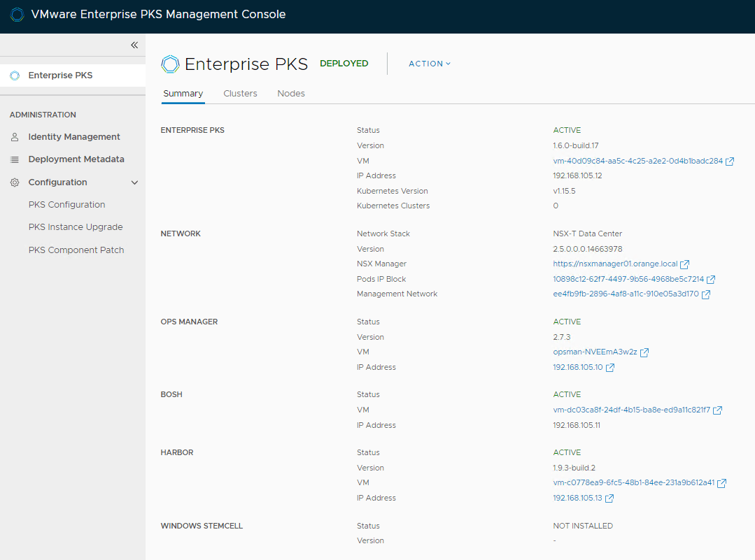Open Ops Manager IP 192.168.105.10 link

pos(578,367)
